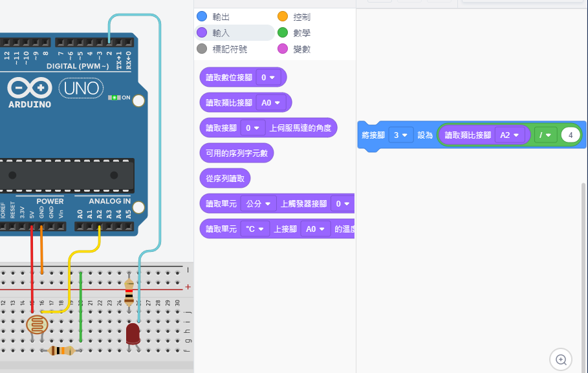Select the photoresistor component on the breadboard
The height and width of the screenshot is (373, 588).
[36, 324]
